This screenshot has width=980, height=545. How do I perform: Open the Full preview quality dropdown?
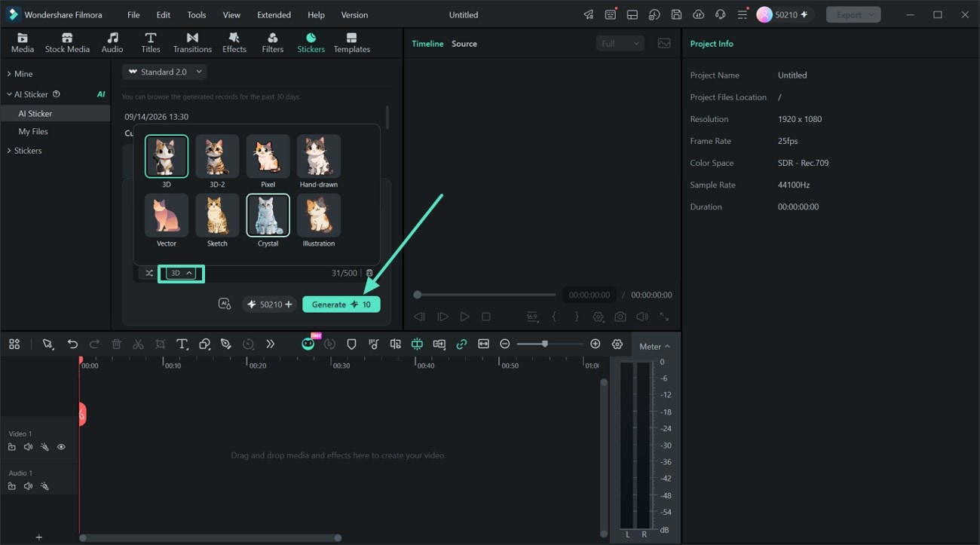[620, 44]
